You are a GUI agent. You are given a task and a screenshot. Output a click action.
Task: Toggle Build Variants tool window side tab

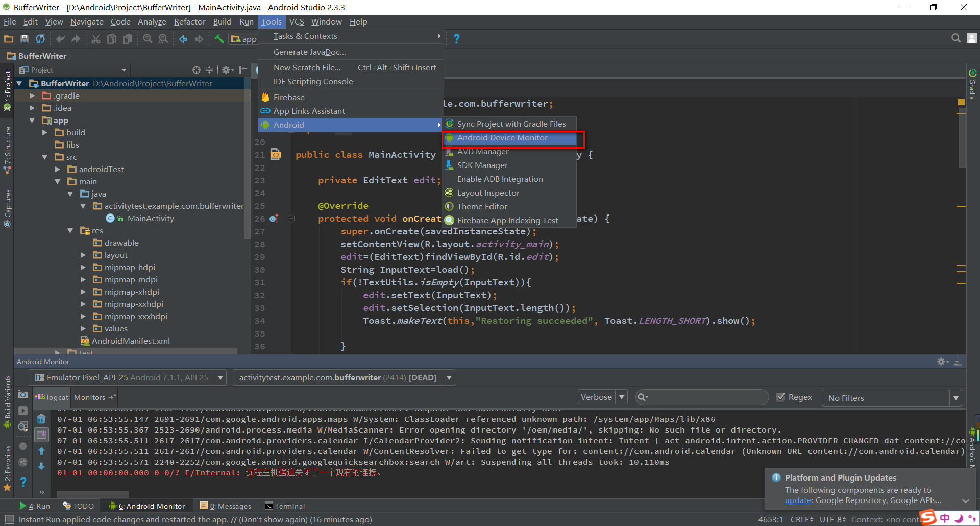(x=7, y=402)
